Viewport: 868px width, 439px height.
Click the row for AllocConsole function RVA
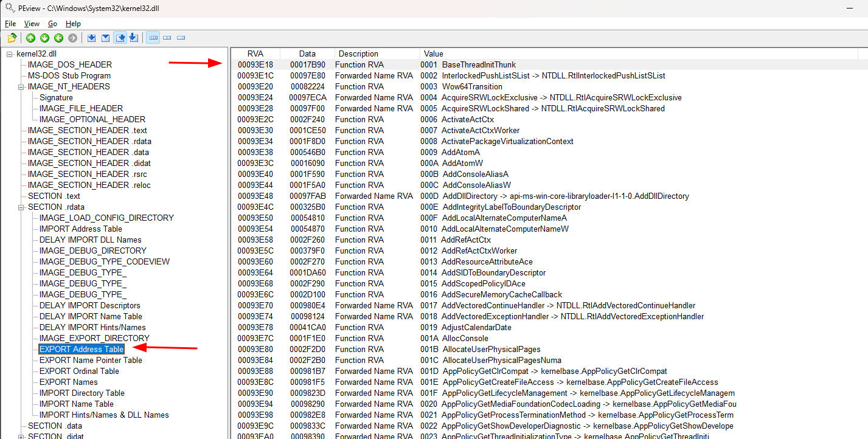426,338
